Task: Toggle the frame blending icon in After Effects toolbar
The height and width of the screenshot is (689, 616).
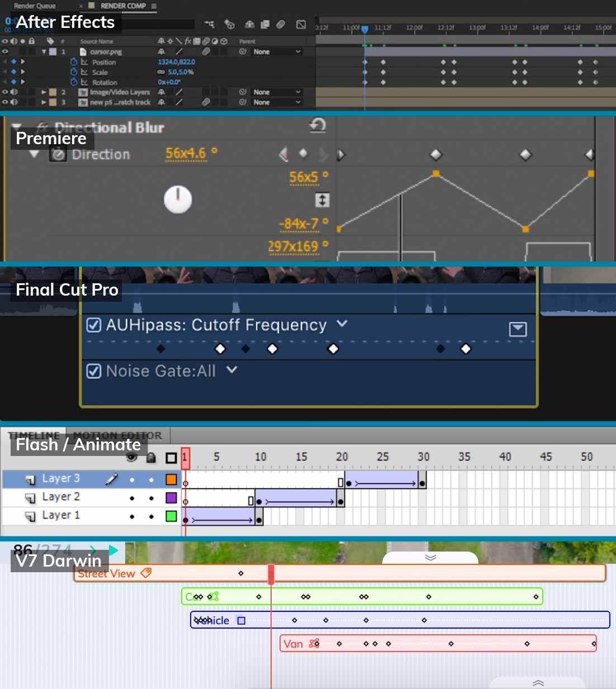Action: [x=265, y=24]
